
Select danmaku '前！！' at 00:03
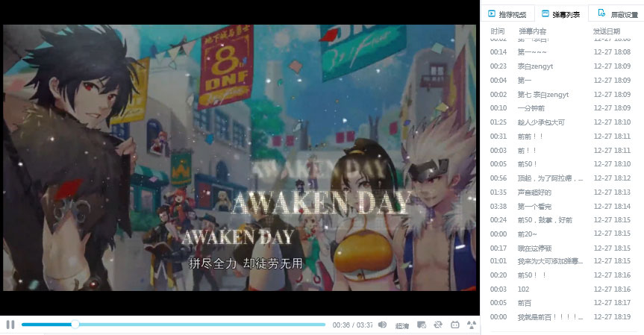[561, 150]
